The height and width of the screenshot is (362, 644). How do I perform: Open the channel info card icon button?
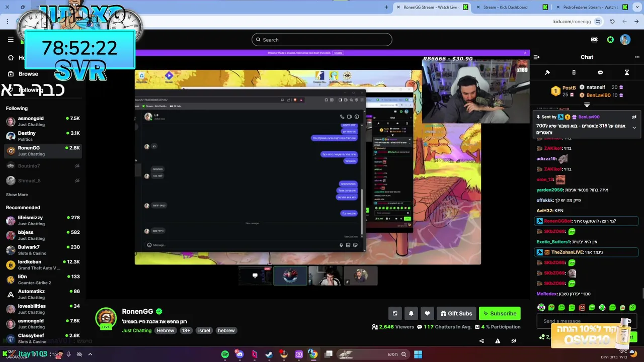point(395,313)
